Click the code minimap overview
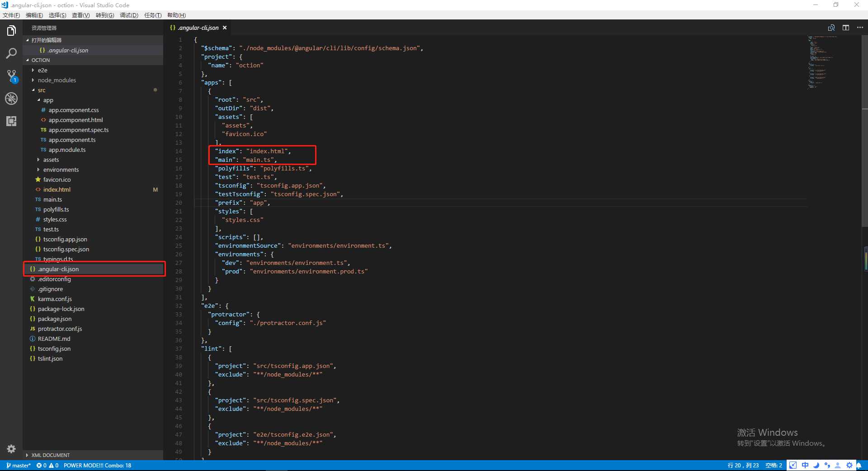 (x=823, y=63)
